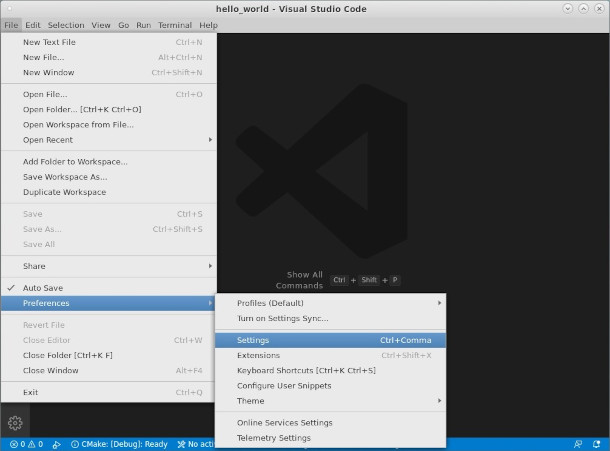Open the Help menu
Screen dimensions: 610x451
208,25
